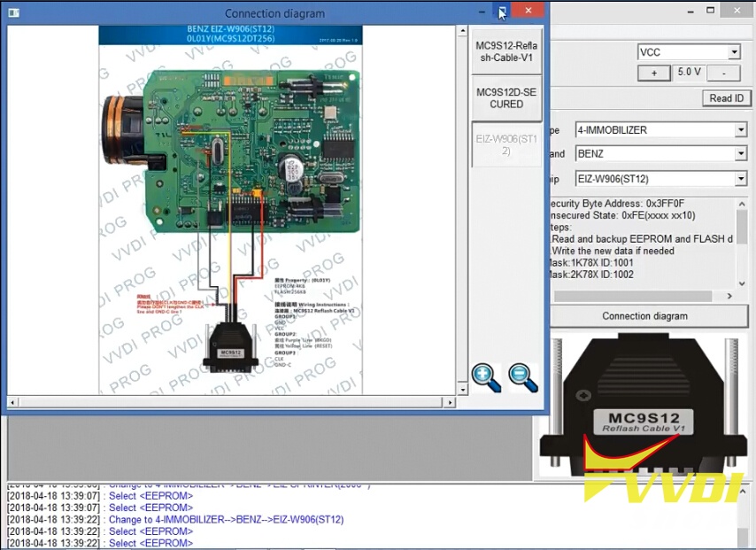The image size is (756, 550).
Task: Click 'Write the new data if needed' line
Action: click(x=613, y=251)
